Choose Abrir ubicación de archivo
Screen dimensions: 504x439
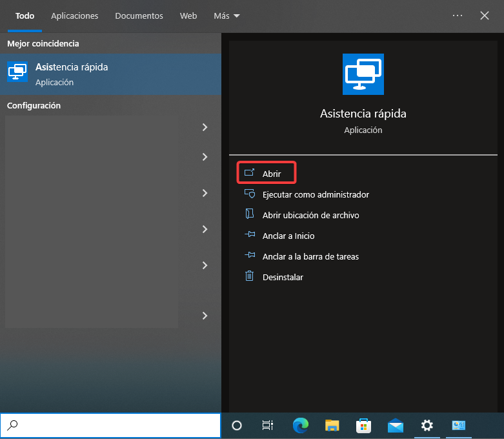tap(310, 215)
